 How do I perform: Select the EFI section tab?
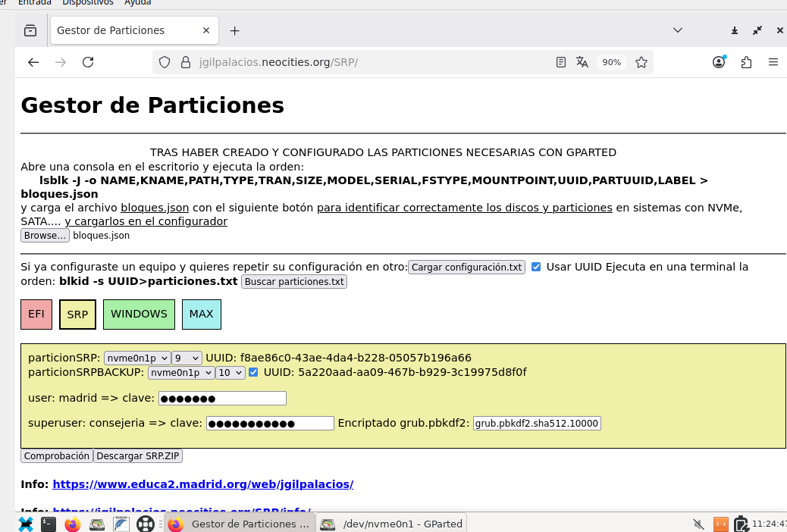pos(36,315)
